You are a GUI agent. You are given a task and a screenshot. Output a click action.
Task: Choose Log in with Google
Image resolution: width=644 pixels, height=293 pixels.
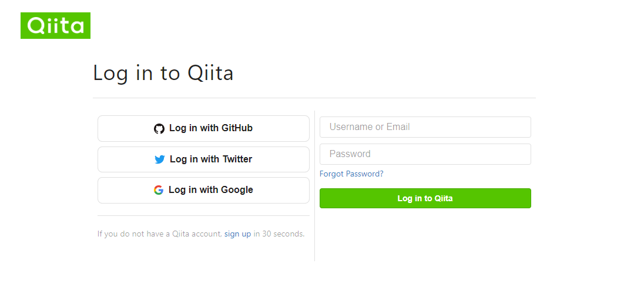pyautogui.click(x=203, y=190)
